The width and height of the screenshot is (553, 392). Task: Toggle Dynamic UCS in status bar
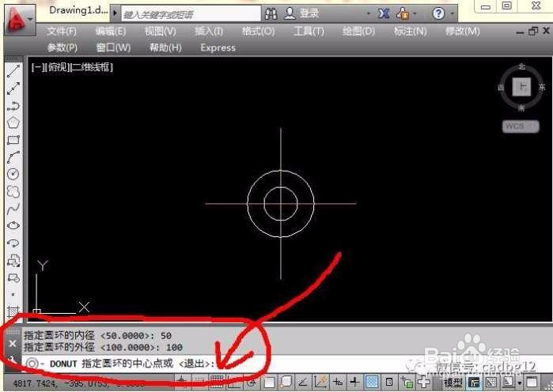point(320,382)
